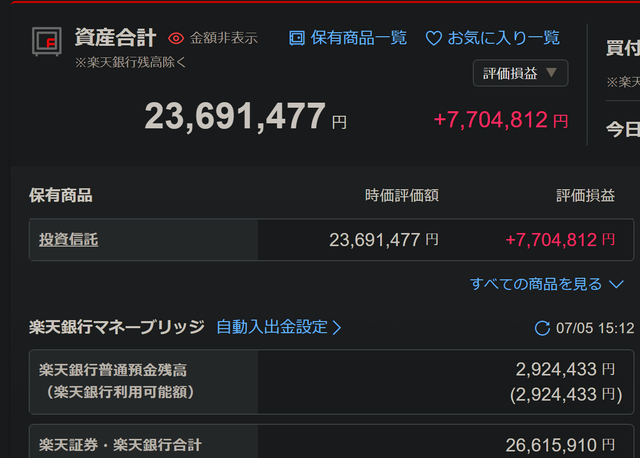Open 自動入出金設定 settings link
Viewport: 640px width, 458px height.
coord(271,327)
